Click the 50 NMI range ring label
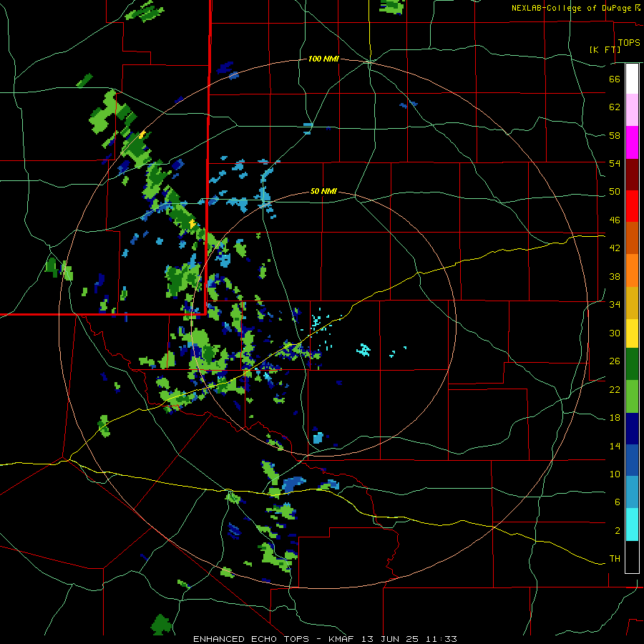The height and width of the screenshot is (644, 644). click(323, 191)
